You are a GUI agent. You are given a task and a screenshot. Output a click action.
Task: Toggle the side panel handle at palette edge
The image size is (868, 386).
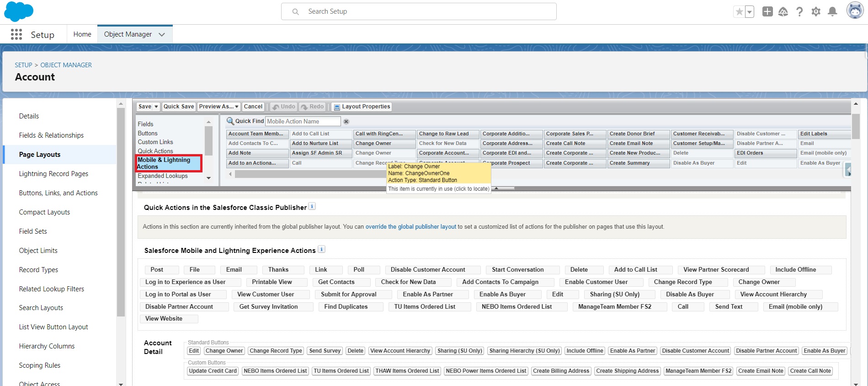[848, 170]
